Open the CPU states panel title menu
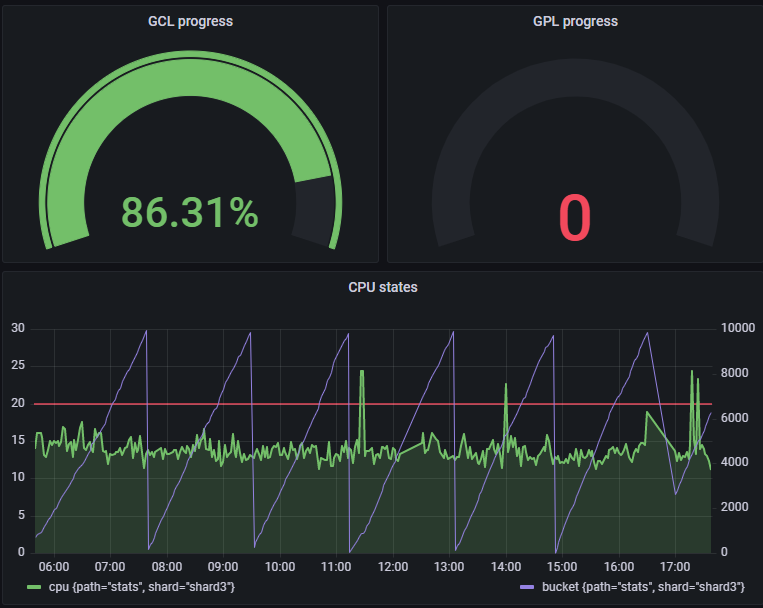763x608 pixels. coord(382,287)
